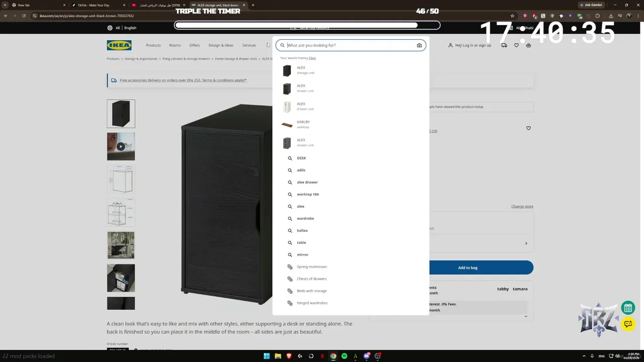The width and height of the screenshot is (644, 362).
Task: Open order tracking via the truck icon
Action: coord(504,45)
